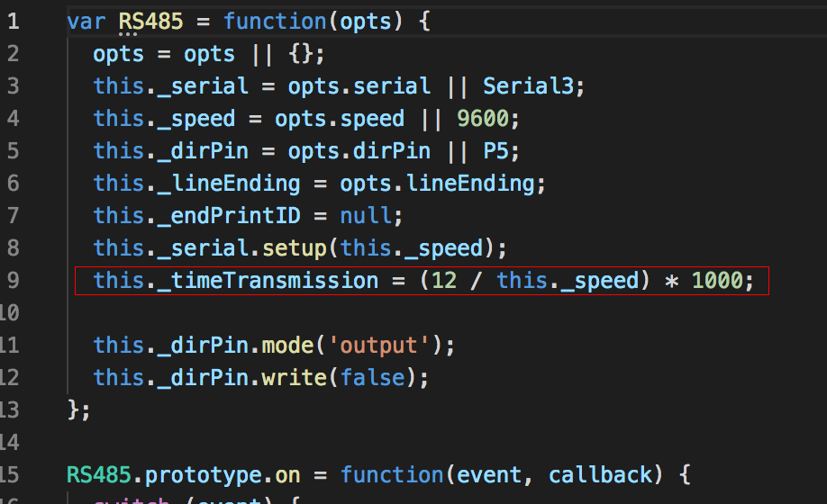Place cursor on 'RS485' in line 1
The image size is (827, 504).
click(150, 22)
